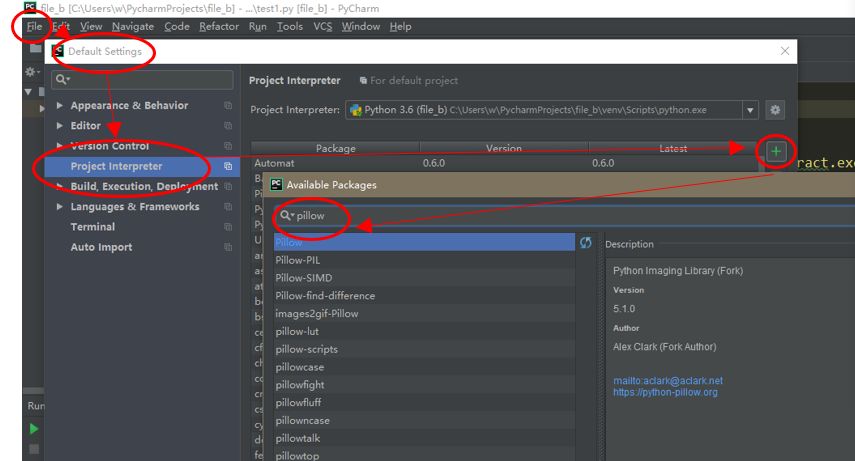This screenshot has width=855, height=461.
Task: Select Editor settings category
Action: pyautogui.click(x=86, y=125)
